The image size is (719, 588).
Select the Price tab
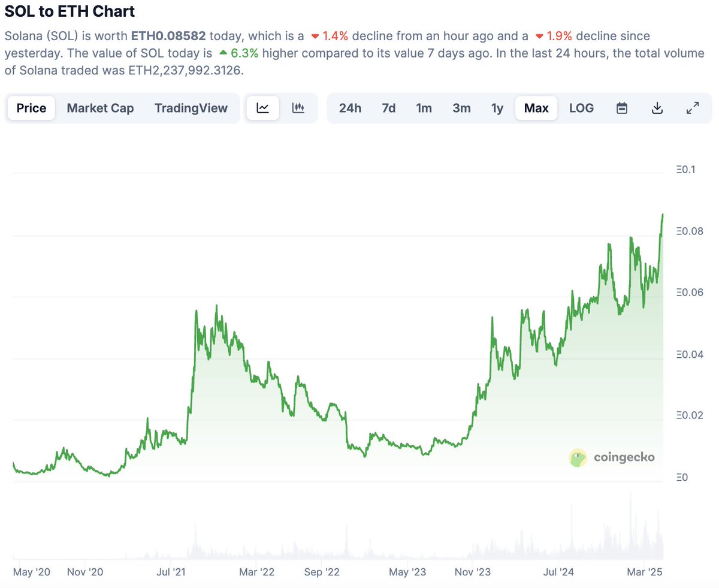(x=31, y=108)
